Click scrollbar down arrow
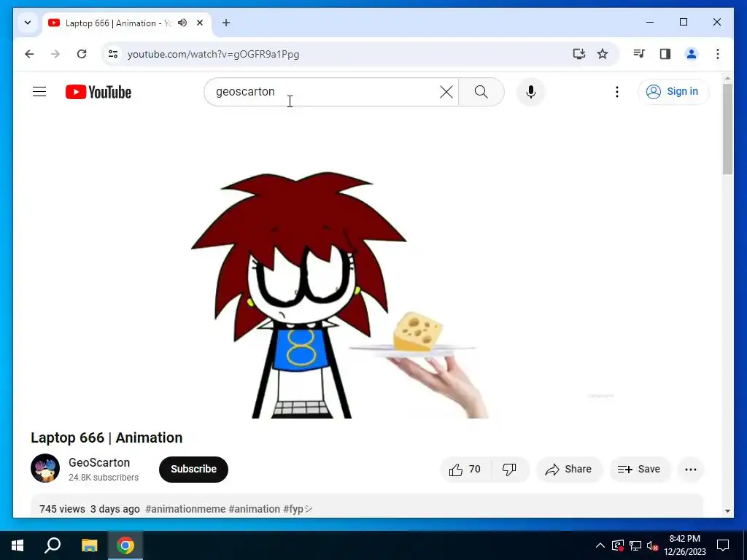Image resolution: width=747 pixels, height=560 pixels. click(x=727, y=511)
